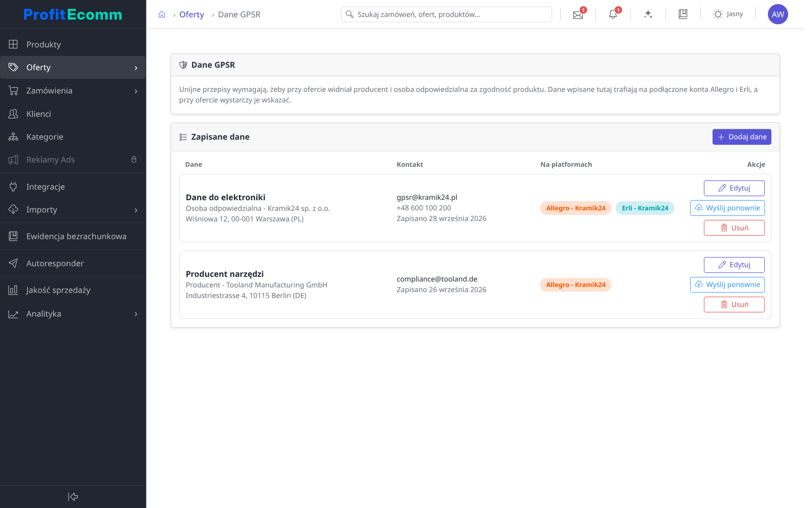Open Kategorie in the sidebar

point(73,137)
